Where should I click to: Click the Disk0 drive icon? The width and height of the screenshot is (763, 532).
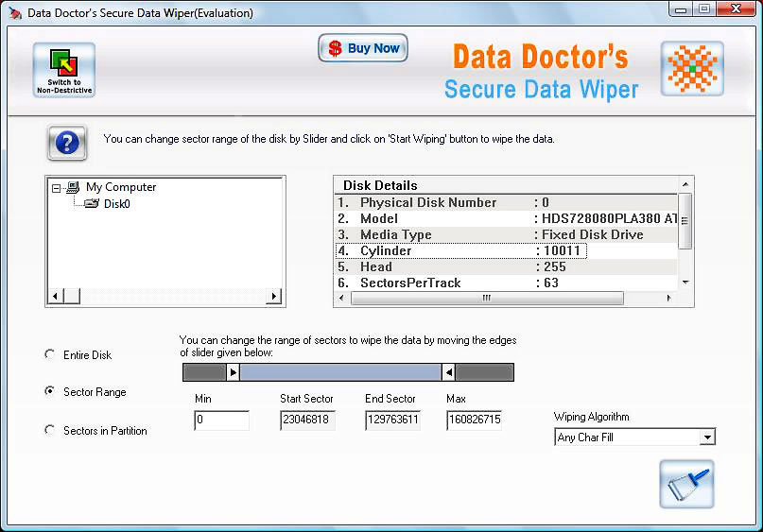[92, 204]
